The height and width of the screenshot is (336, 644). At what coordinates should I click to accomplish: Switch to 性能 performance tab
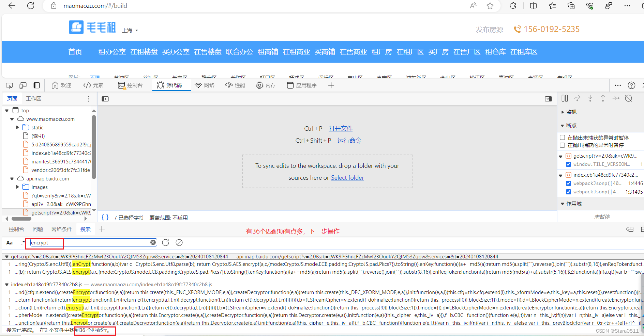235,85
